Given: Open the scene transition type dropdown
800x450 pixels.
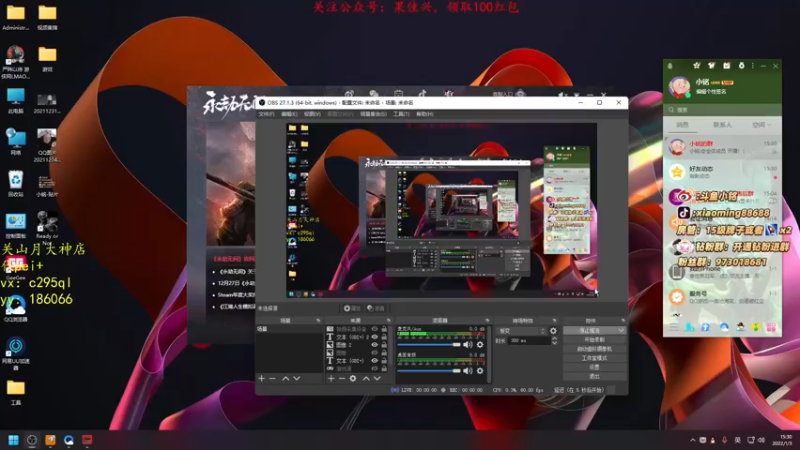Looking at the screenshot, I should pos(521,331).
